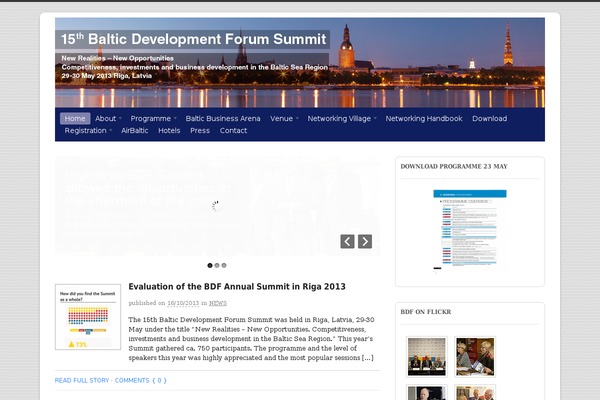Open the Registration menu
This screenshot has height=400, width=600.
[x=85, y=131]
